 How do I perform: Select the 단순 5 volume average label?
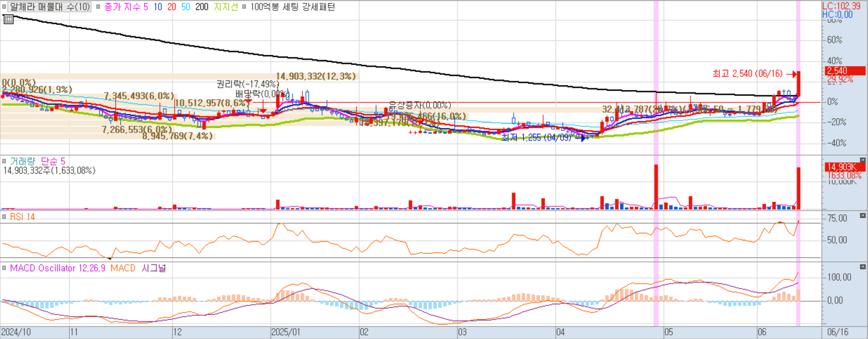click(53, 161)
